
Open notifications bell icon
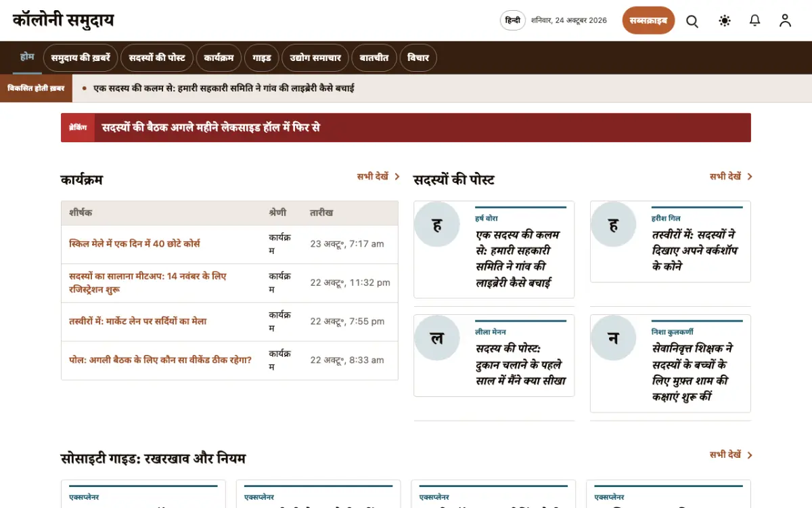click(x=755, y=21)
